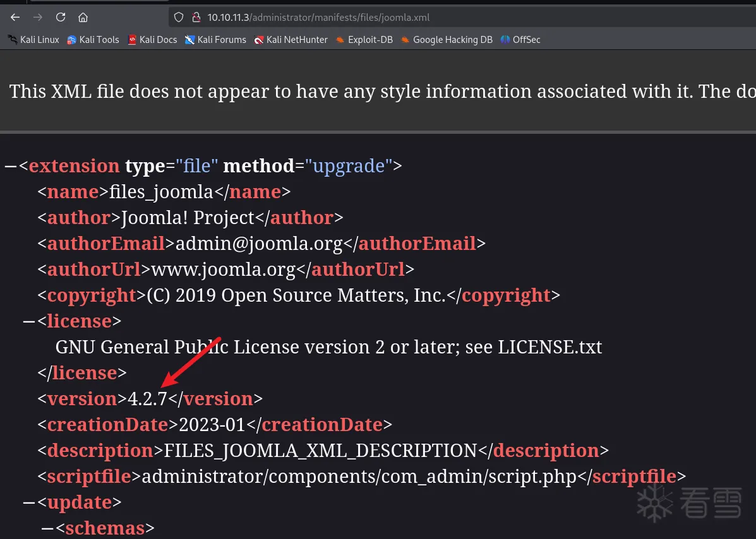Reload the current page
The width and height of the screenshot is (756, 539).
(x=61, y=17)
